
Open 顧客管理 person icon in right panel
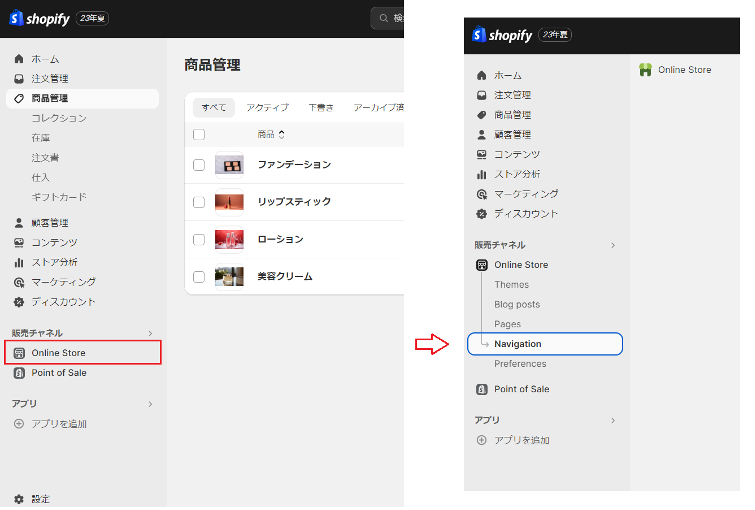[x=482, y=134]
